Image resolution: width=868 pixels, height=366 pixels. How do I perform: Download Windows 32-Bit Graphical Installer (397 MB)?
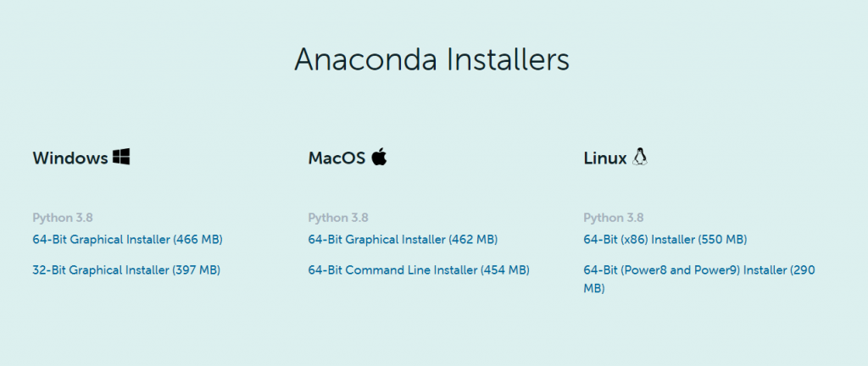[x=126, y=270]
